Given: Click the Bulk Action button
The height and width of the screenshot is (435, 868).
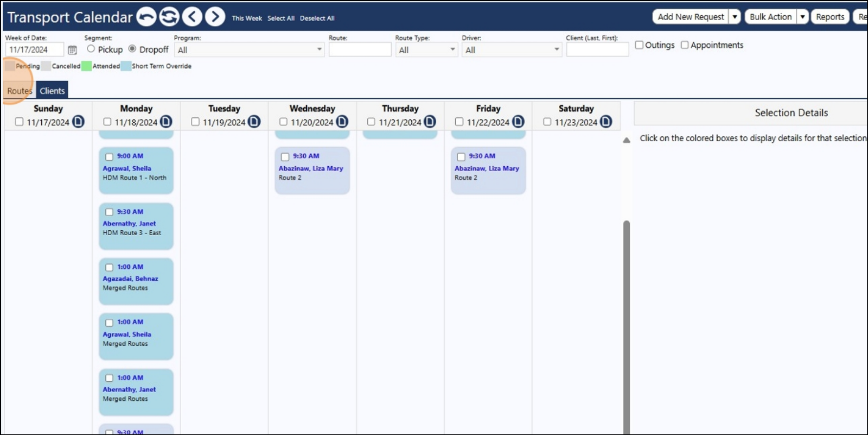Looking at the screenshot, I should pyautogui.click(x=770, y=17).
